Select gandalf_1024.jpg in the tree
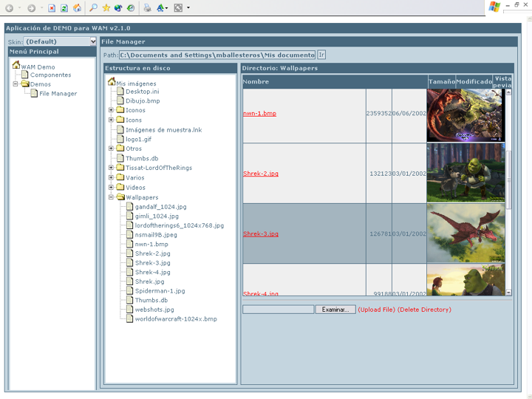This screenshot has height=399, width=532. [x=160, y=207]
